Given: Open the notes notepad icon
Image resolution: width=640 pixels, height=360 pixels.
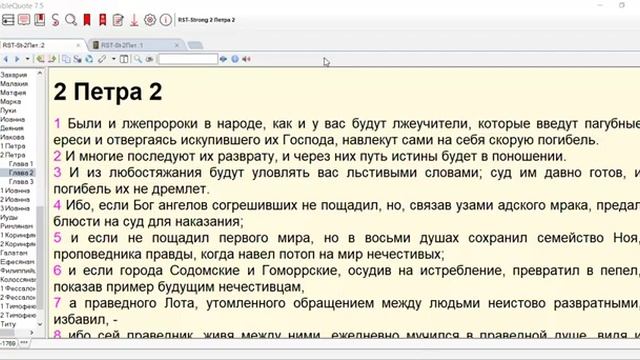Looking at the screenshot, I should pos(118,20).
